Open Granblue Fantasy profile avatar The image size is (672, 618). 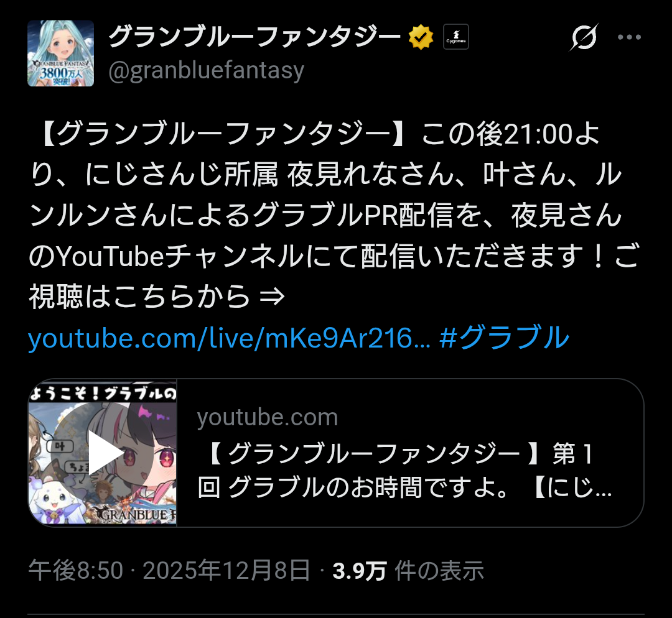(61, 53)
